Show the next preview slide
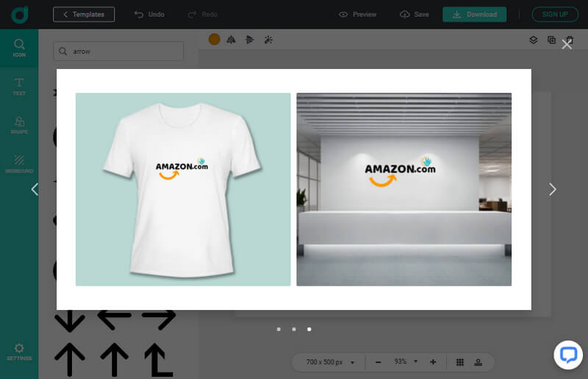 553,189
